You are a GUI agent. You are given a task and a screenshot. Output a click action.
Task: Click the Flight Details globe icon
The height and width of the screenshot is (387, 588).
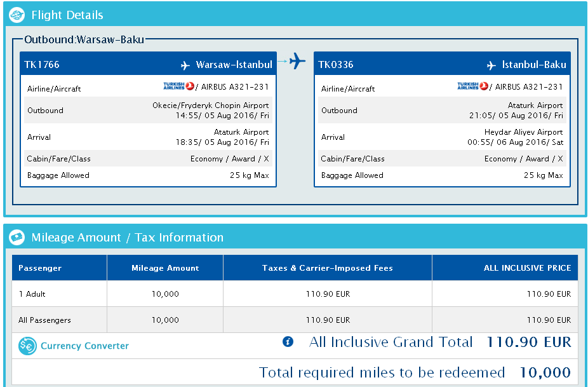(x=17, y=15)
